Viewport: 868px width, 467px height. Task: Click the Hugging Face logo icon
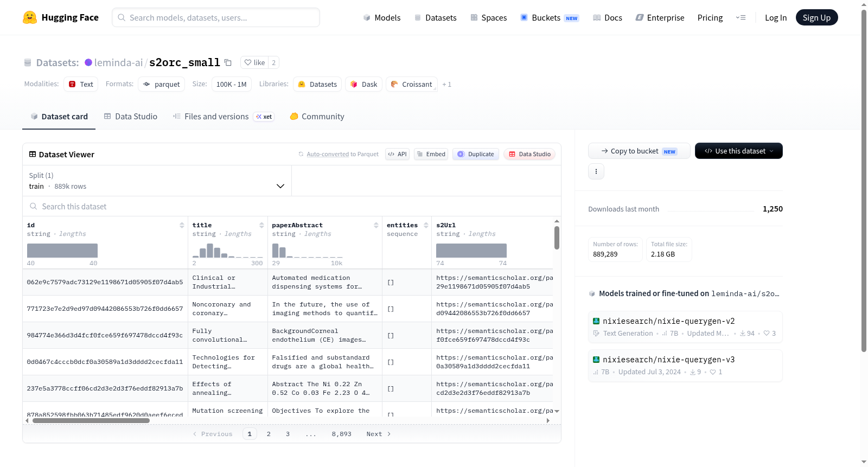tap(30, 17)
